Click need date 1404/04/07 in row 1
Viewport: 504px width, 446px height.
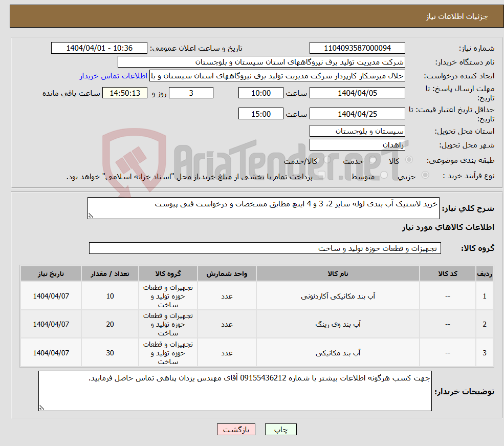coord(51,296)
